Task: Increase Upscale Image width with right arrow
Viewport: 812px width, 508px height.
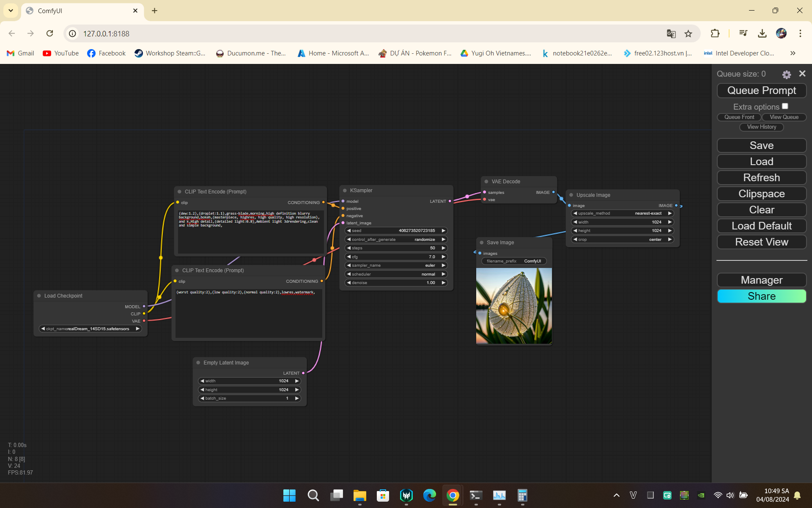Action: click(669, 222)
